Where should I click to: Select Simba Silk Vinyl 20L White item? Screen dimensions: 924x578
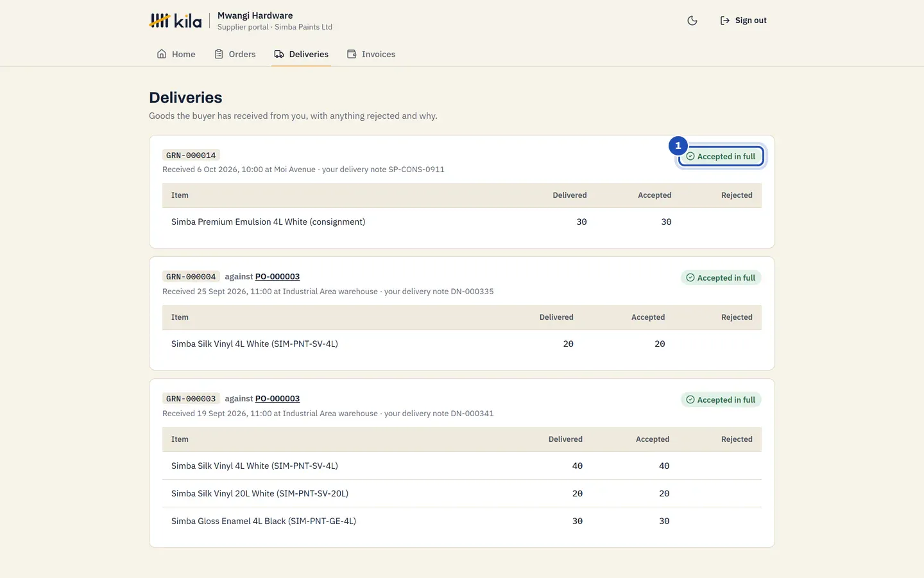[x=260, y=494]
